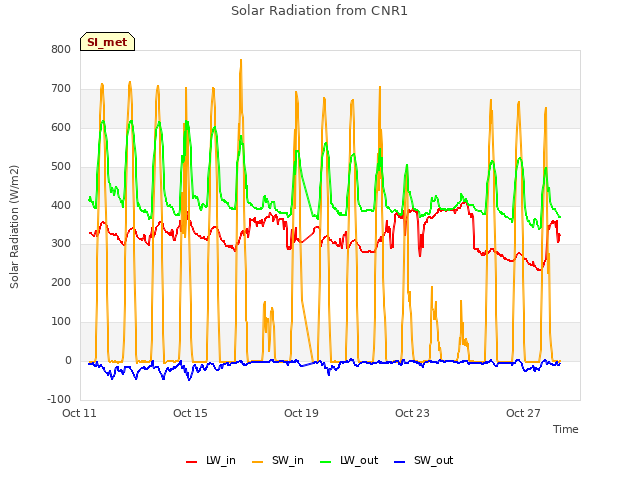Click the Oct 19 axis tick label
Viewport: 640px width, 480px height.
pyautogui.click(x=301, y=413)
